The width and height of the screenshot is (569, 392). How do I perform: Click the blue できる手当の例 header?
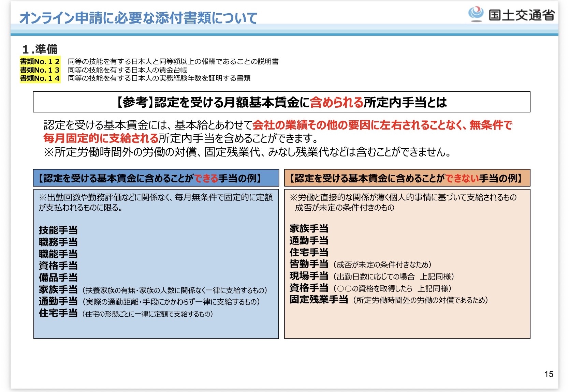156,178
